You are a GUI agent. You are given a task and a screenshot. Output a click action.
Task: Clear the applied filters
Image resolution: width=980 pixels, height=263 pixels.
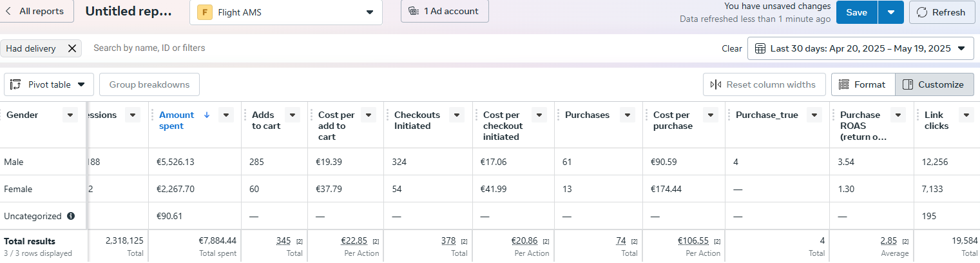pos(732,48)
